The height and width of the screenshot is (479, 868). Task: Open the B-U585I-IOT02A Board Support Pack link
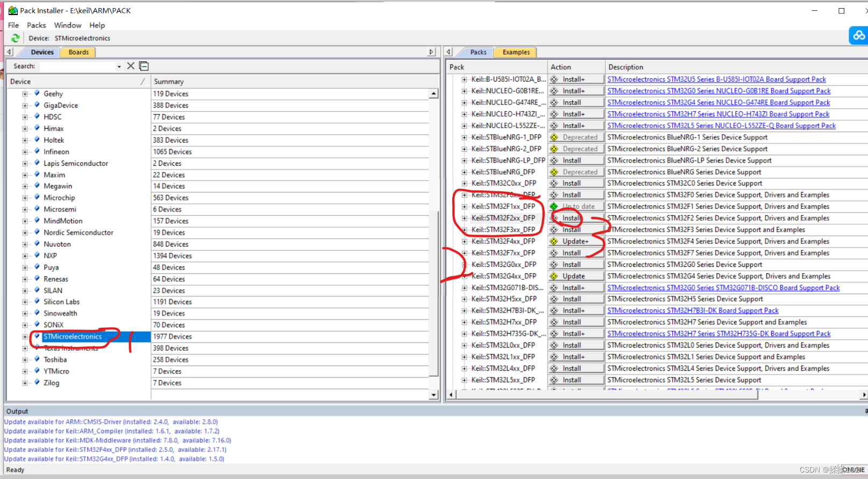pyautogui.click(x=716, y=79)
